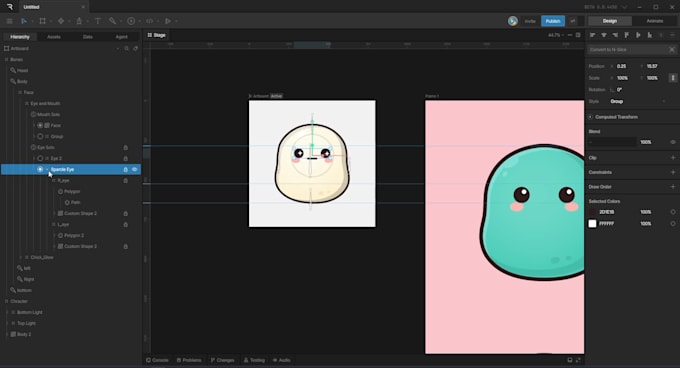680x368 pixels.
Task: Open the Artboard selector dropdown arrow
Action: pos(118,49)
